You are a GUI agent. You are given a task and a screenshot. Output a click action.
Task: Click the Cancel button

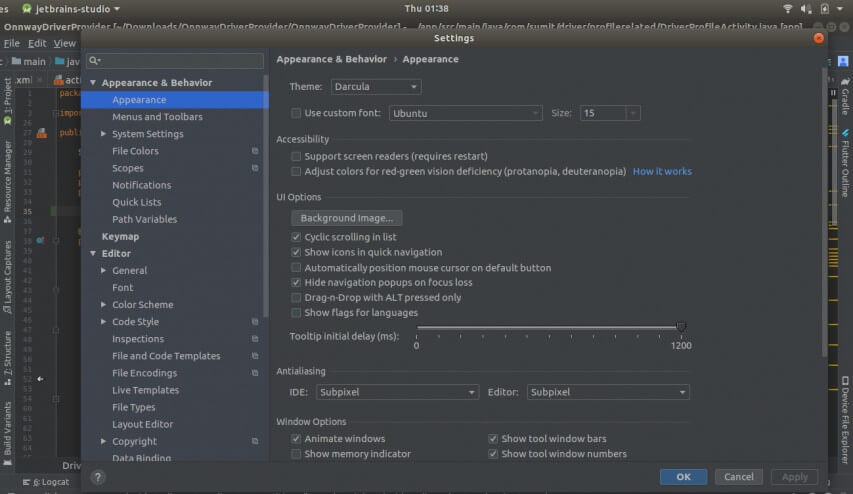(x=739, y=477)
